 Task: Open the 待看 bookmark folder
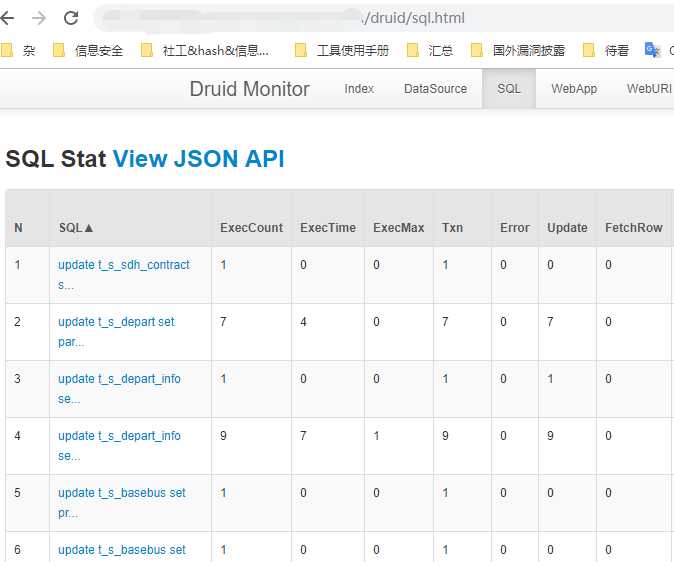pyautogui.click(x=606, y=51)
